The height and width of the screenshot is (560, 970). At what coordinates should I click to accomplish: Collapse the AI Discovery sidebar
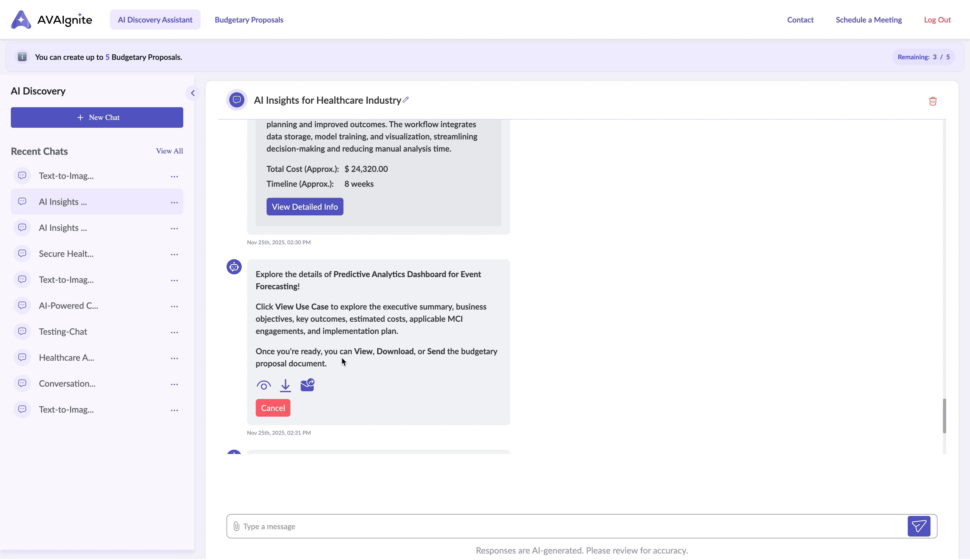coord(193,93)
